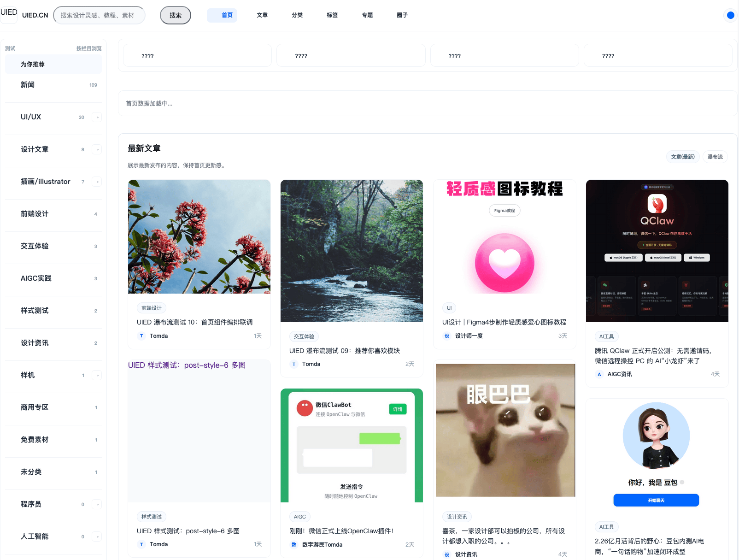This screenshot has width=739, height=560.
Task: Expand the 设计文章 category chevron
Action: pyautogui.click(x=97, y=149)
